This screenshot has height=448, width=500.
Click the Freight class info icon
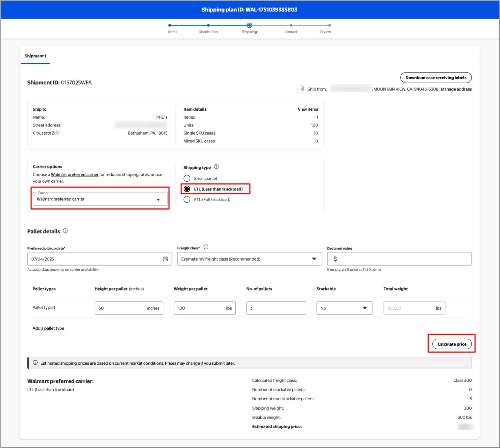(x=206, y=247)
